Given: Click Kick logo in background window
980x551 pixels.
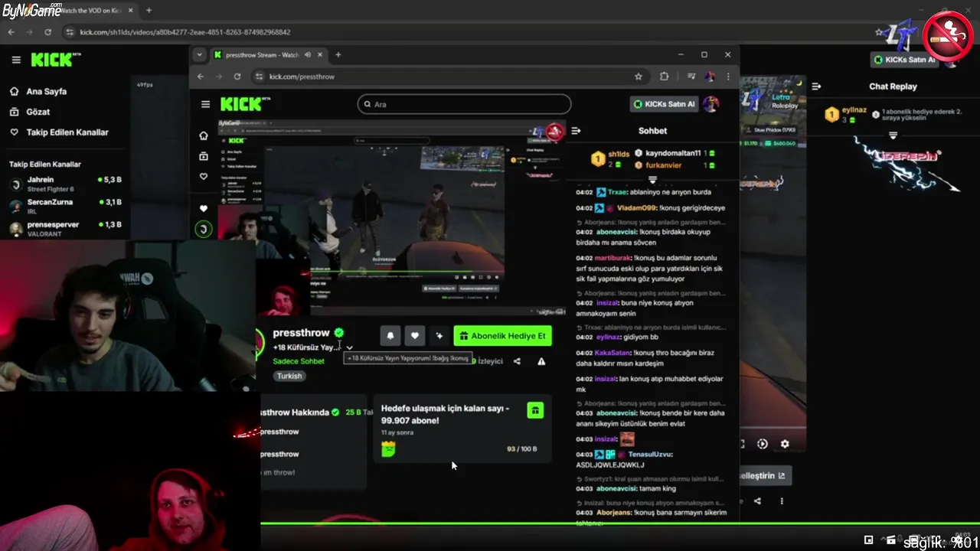Looking at the screenshot, I should [x=55, y=59].
